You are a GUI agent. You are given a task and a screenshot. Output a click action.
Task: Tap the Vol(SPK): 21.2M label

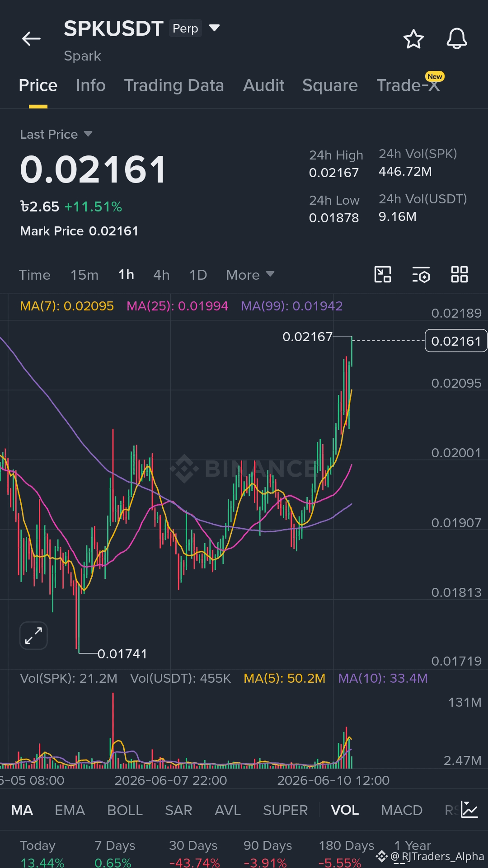[69, 678]
